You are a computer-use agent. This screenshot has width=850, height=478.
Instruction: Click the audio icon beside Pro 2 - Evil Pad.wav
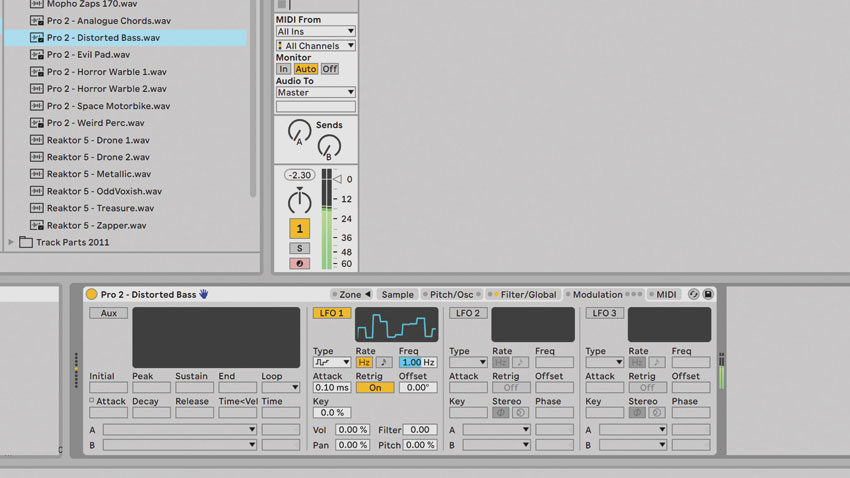36,55
